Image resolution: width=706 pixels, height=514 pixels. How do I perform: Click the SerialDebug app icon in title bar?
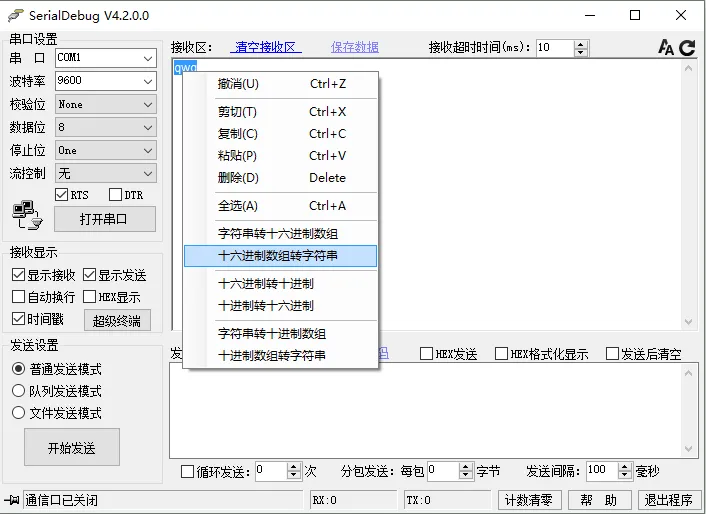coord(16,15)
